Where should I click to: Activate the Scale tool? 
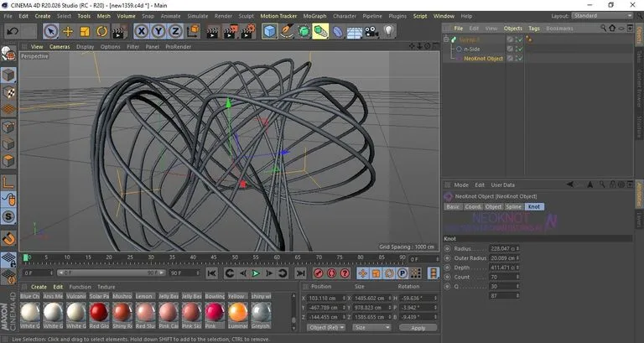(x=85, y=31)
